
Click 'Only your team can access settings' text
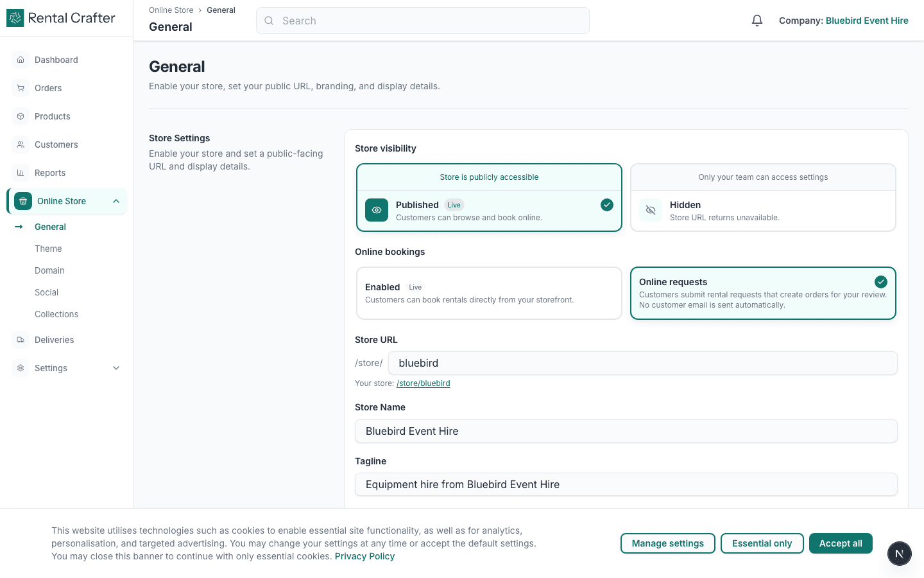tap(763, 177)
